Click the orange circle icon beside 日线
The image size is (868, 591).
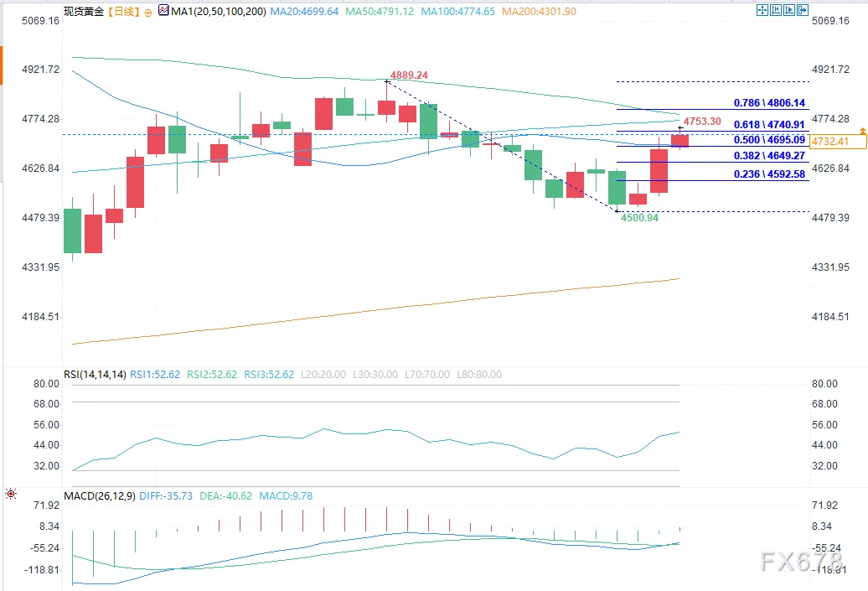[147, 13]
